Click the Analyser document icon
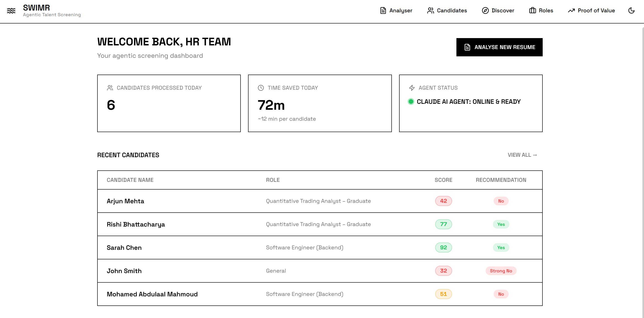 383,10
